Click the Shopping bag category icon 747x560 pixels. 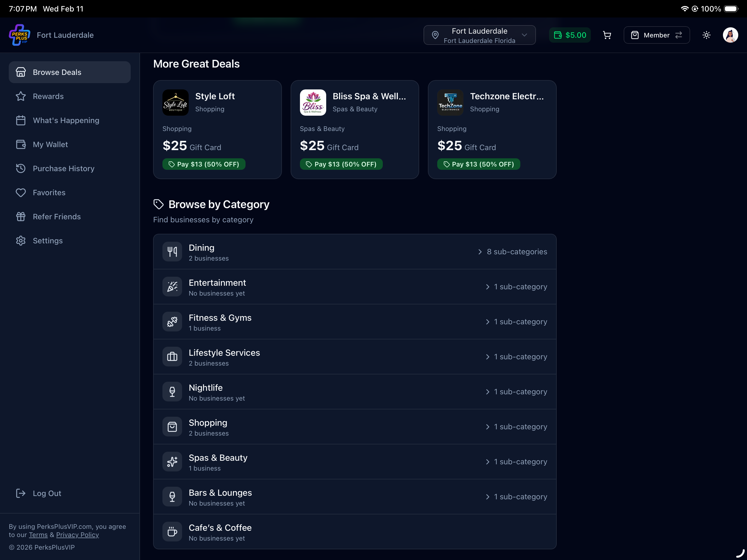[x=172, y=427]
